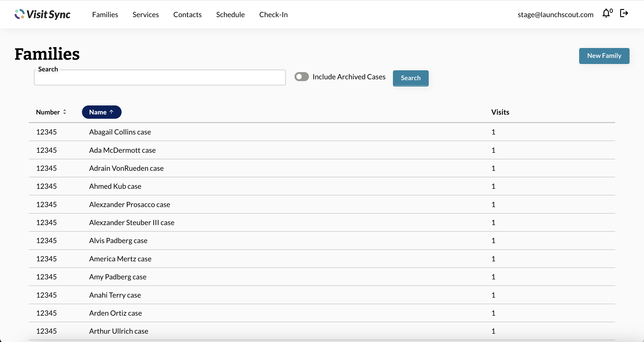The width and height of the screenshot is (644, 342).
Task: Sort table by Number column
Action: tap(48, 112)
